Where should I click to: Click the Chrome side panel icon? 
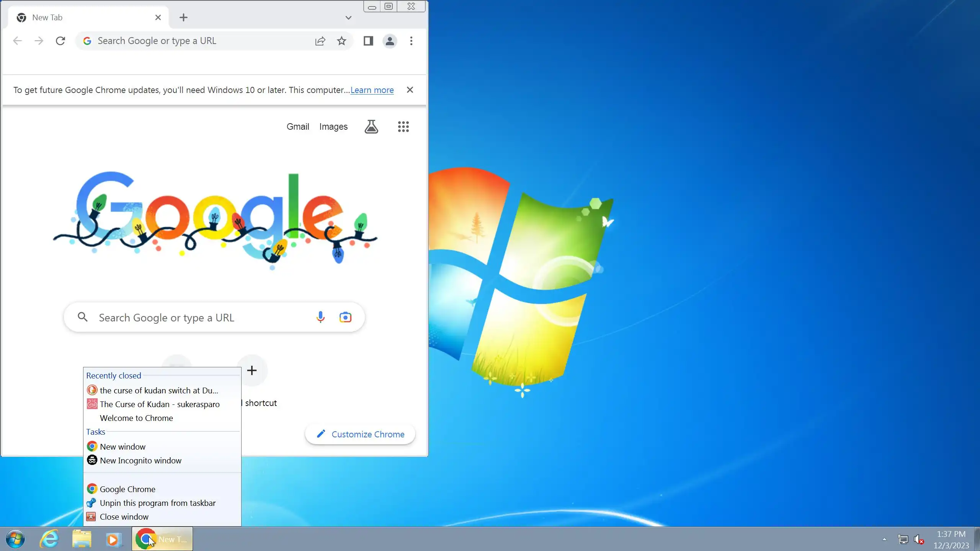coord(368,41)
